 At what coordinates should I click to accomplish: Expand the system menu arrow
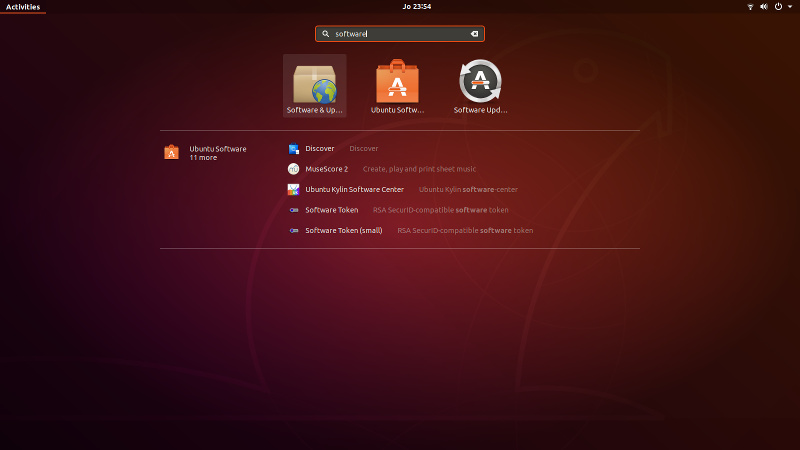point(790,7)
